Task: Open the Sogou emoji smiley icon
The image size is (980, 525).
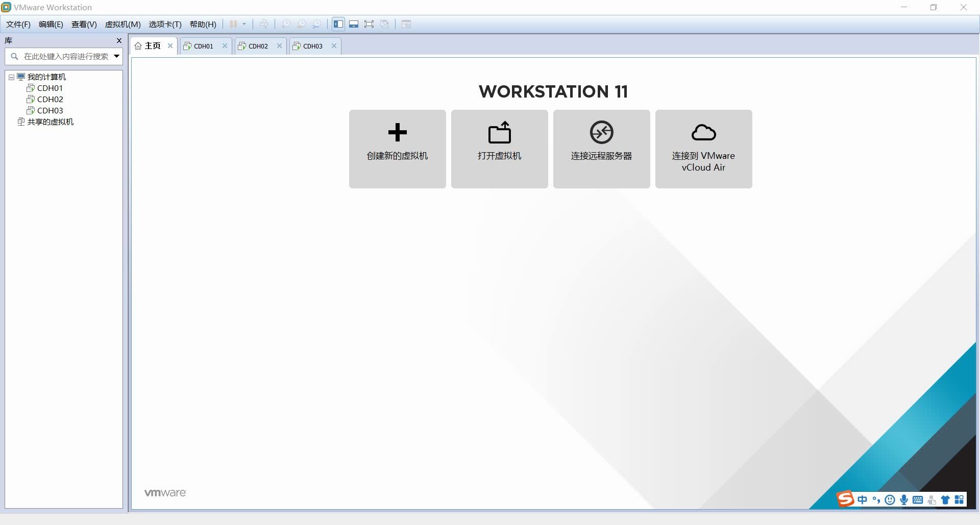Action: click(x=890, y=500)
